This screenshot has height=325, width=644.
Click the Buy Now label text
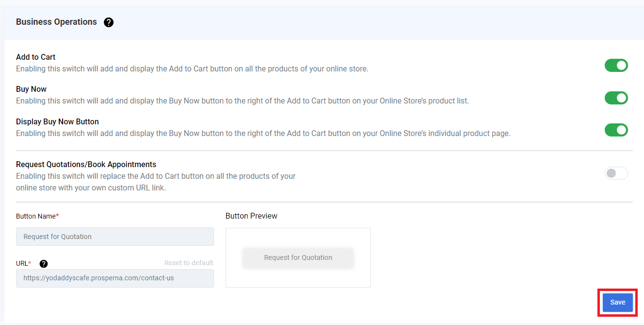(31, 89)
